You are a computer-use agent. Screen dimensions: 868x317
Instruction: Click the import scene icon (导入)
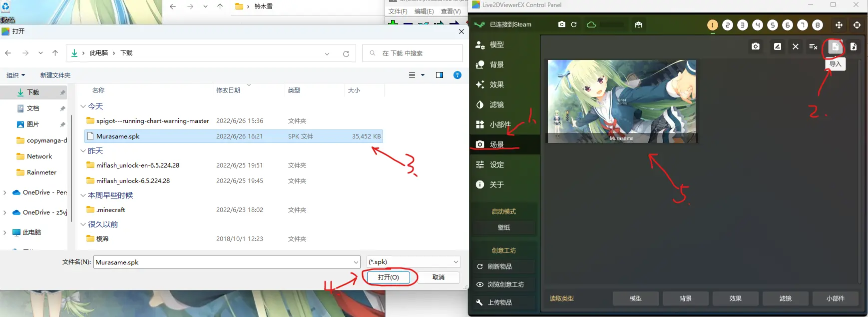point(835,46)
